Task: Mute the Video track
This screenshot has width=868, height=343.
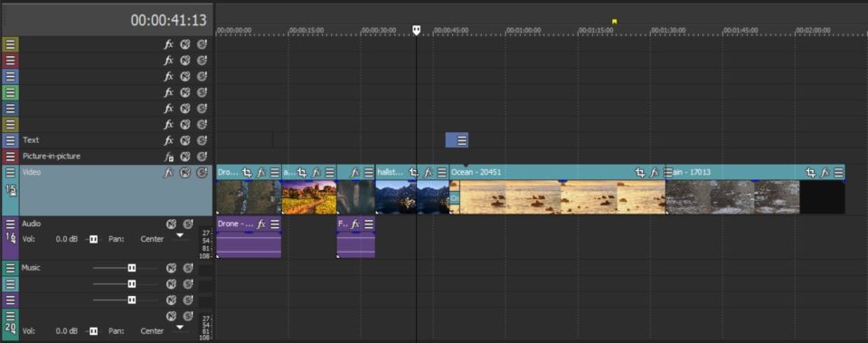Action: 185,172
